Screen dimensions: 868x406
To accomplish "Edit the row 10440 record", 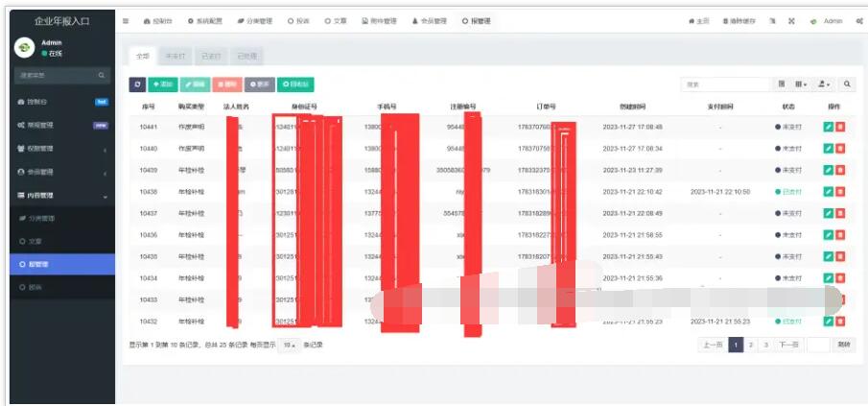I will tap(828, 149).
